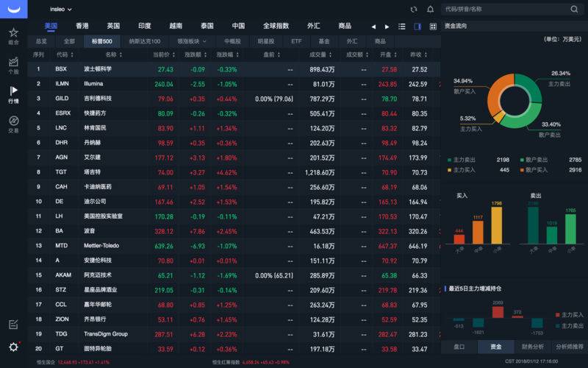588x368 pixels.
Task: Sort by the 昨收 column arrows
Action: (426, 54)
